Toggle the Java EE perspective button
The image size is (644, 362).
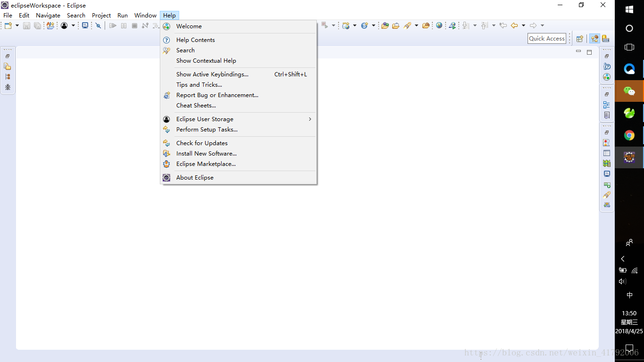click(x=594, y=39)
